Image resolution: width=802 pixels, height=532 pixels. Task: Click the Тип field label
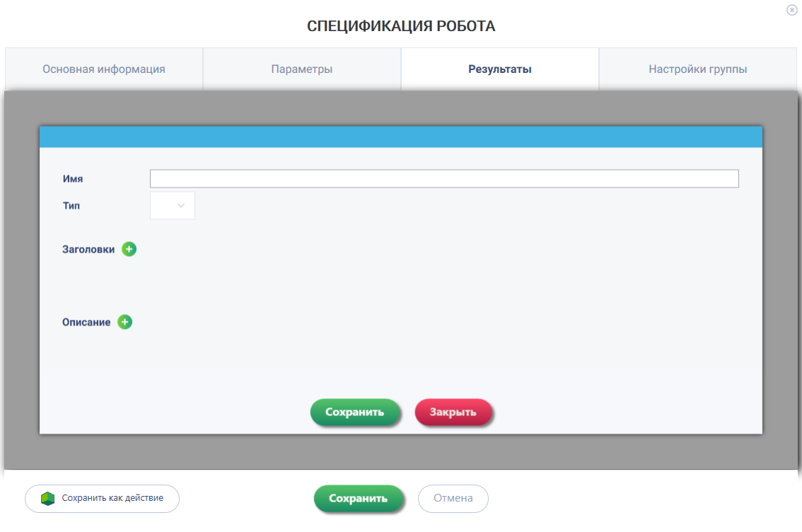coord(71,206)
